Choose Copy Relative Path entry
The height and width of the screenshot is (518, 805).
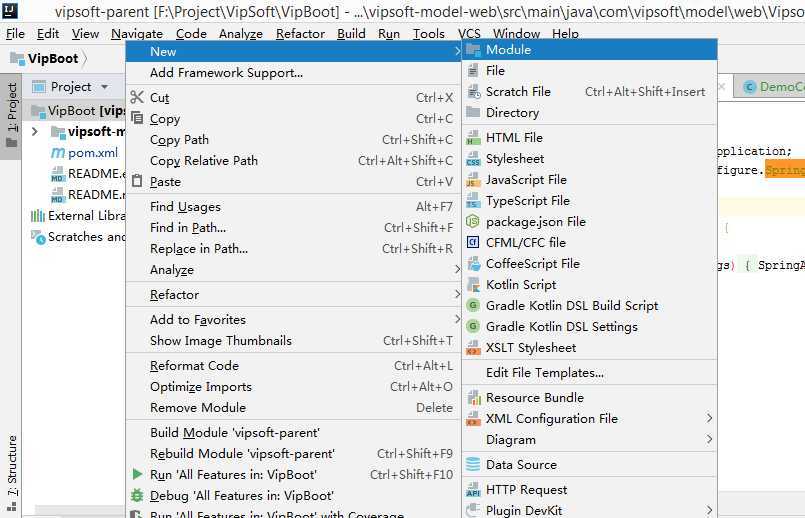click(x=293, y=161)
